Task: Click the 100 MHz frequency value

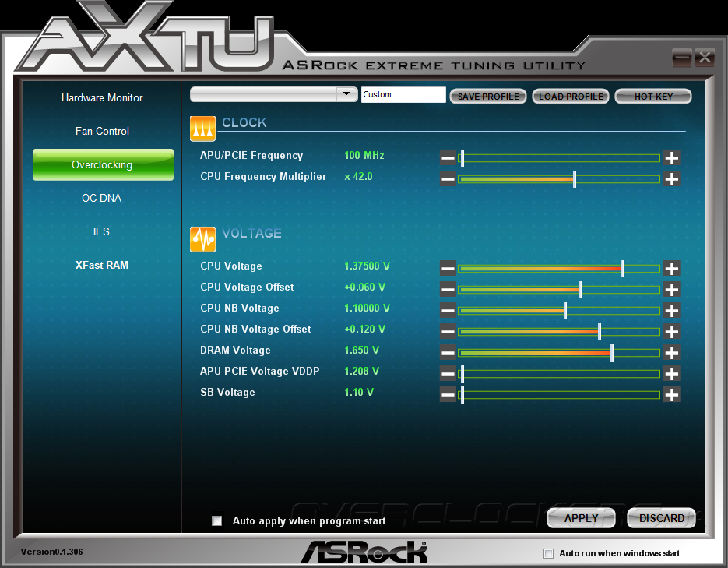Action: (364, 156)
